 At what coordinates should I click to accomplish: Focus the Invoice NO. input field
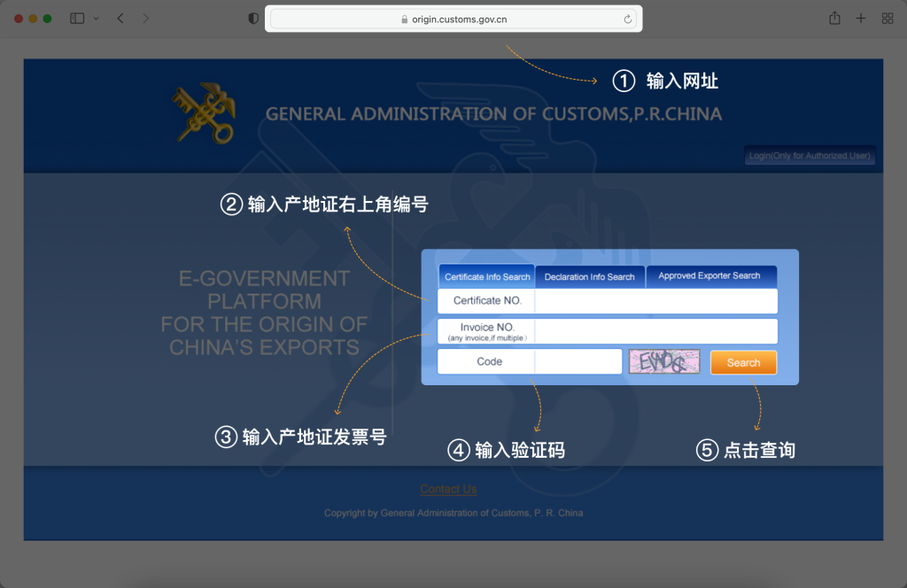pos(656,331)
